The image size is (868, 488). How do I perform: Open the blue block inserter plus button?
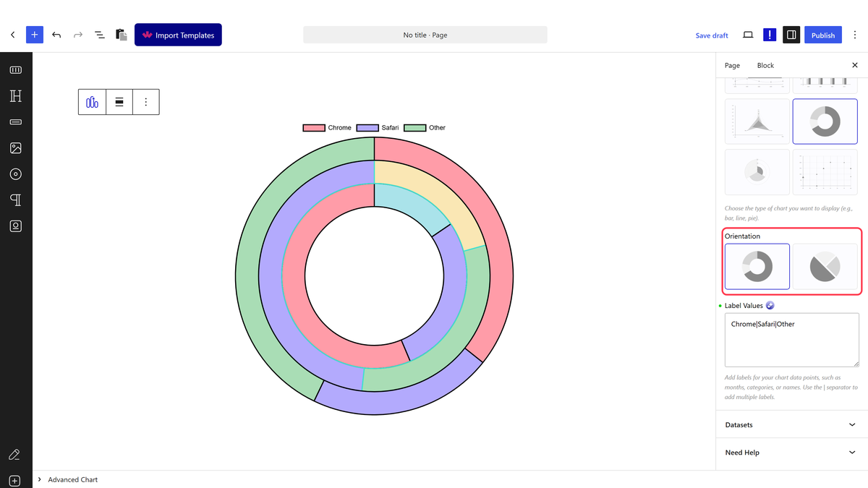35,35
